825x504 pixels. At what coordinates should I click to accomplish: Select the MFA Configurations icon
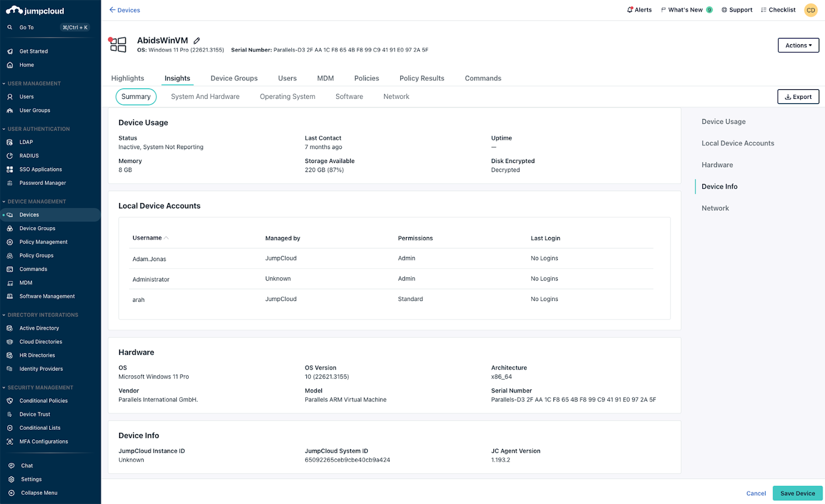(x=10, y=442)
